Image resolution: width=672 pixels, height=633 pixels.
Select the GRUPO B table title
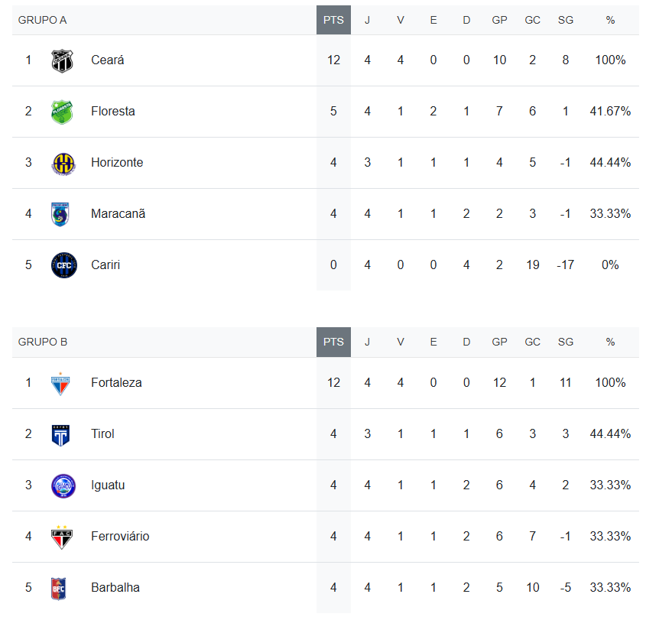click(42, 342)
